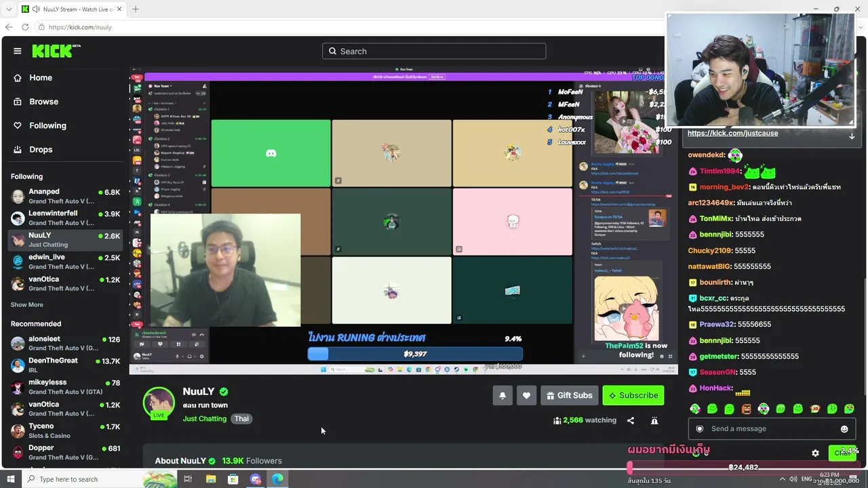Click chat username Timtim1994
Screen dimensions: 868x488
coord(719,171)
